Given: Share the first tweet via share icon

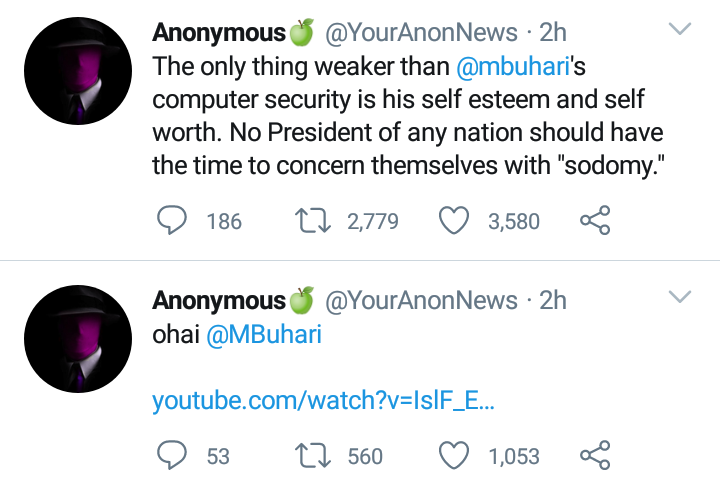Looking at the screenshot, I should (x=595, y=221).
